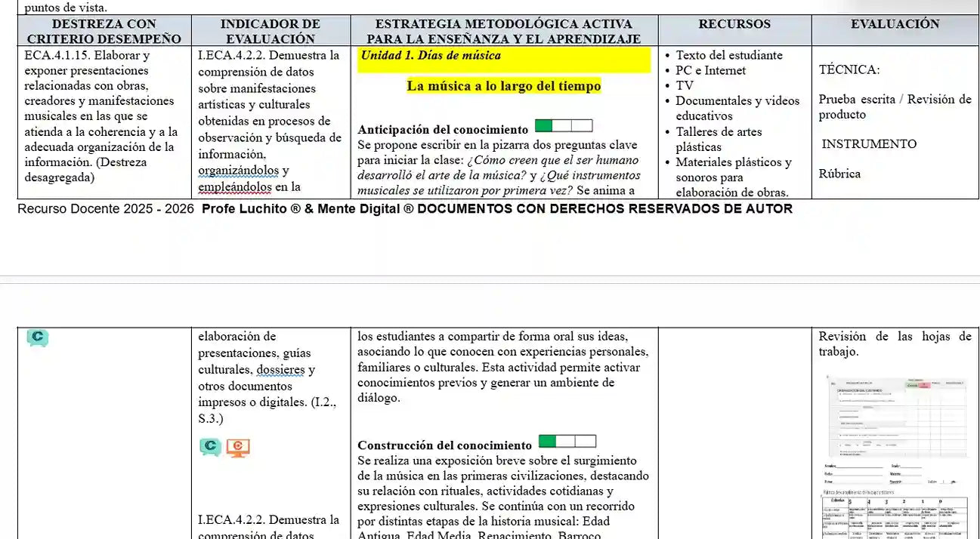
Task: Click the 'Recurso Docente 2025 - 2026' footer text
Action: tap(105, 209)
